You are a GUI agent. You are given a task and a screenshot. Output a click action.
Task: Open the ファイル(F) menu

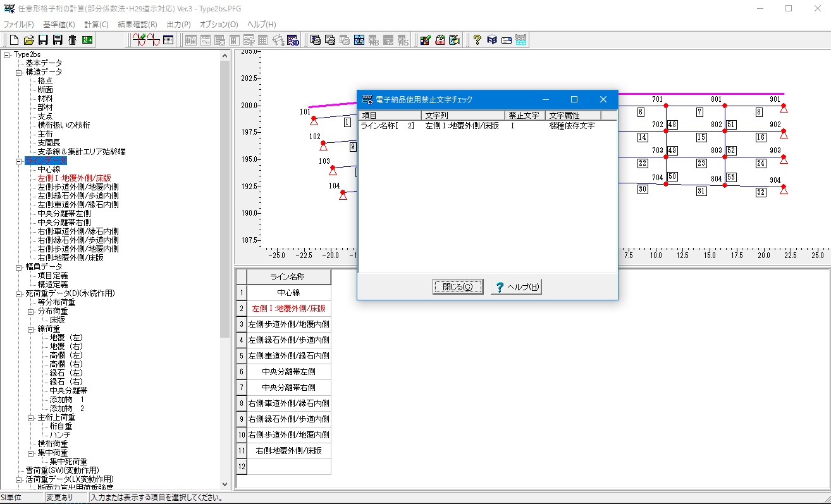tap(19, 24)
